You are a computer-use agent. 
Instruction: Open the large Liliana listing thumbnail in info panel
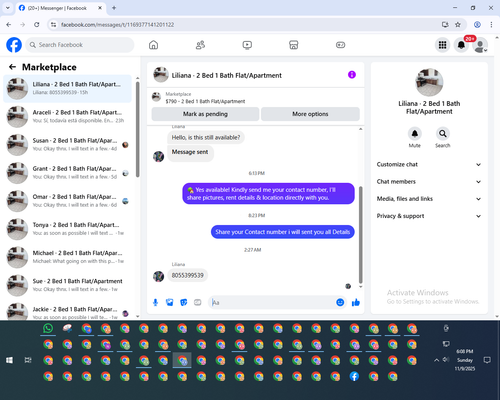429,82
